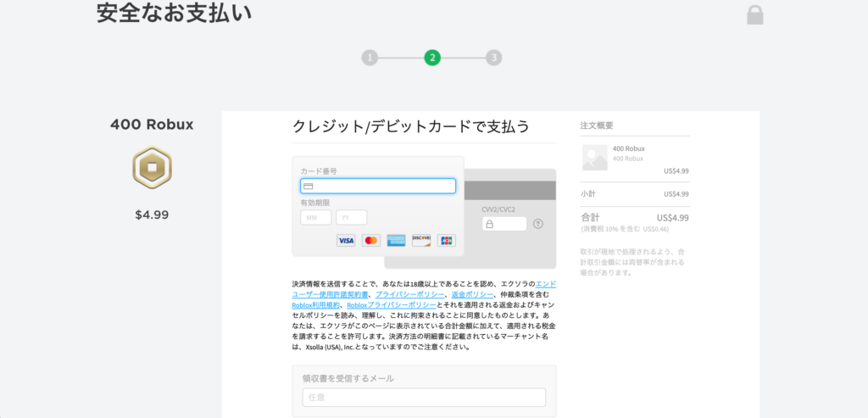
Task: Click the 安全なお支払い page title
Action: click(x=174, y=13)
